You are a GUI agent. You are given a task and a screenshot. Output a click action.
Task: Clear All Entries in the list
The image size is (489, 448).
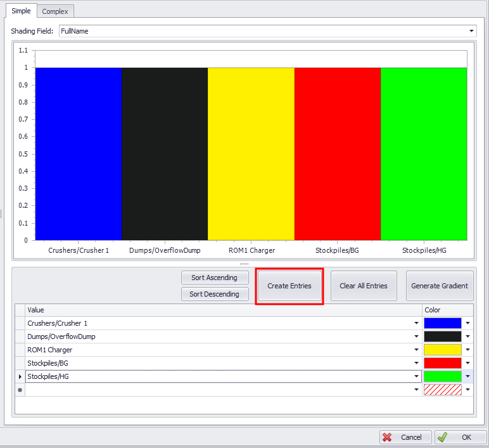363,286
